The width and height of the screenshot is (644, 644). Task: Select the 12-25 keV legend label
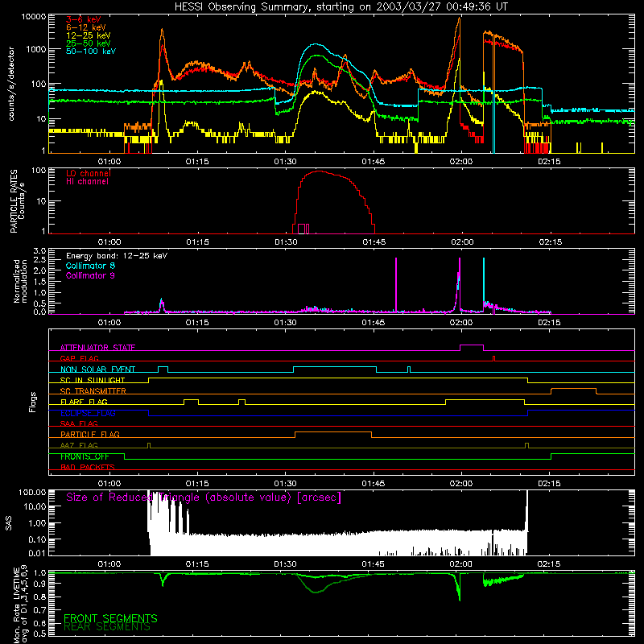pos(88,35)
